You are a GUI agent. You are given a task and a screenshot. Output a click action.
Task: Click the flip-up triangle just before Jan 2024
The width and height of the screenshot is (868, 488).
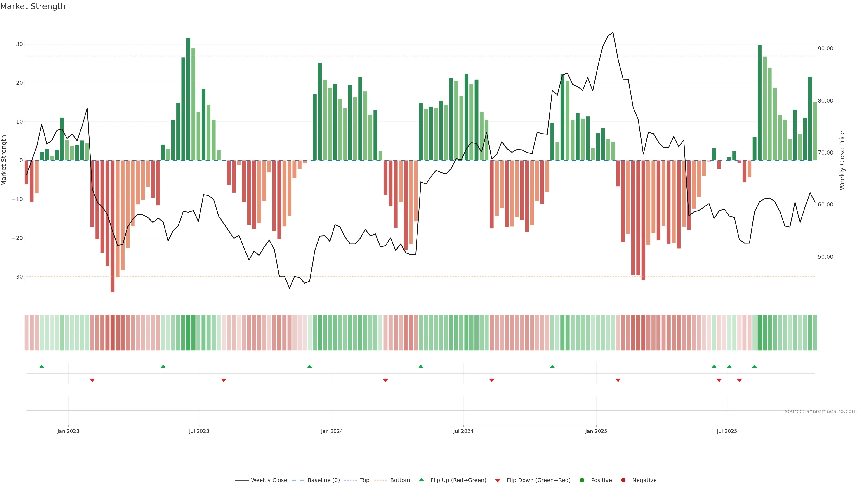click(310, 366)
